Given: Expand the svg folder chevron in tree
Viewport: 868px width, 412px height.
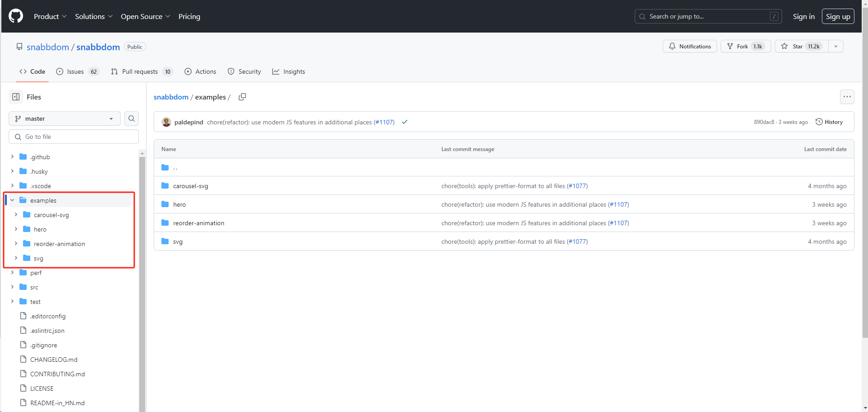Looking at the screenshot, I should pyautogui.click(x=16, y=258).
